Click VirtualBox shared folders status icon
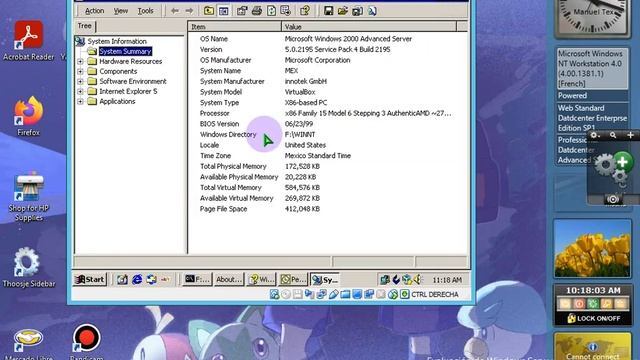The width and height of the screenshot is (640, 360). tap(345, 294)
